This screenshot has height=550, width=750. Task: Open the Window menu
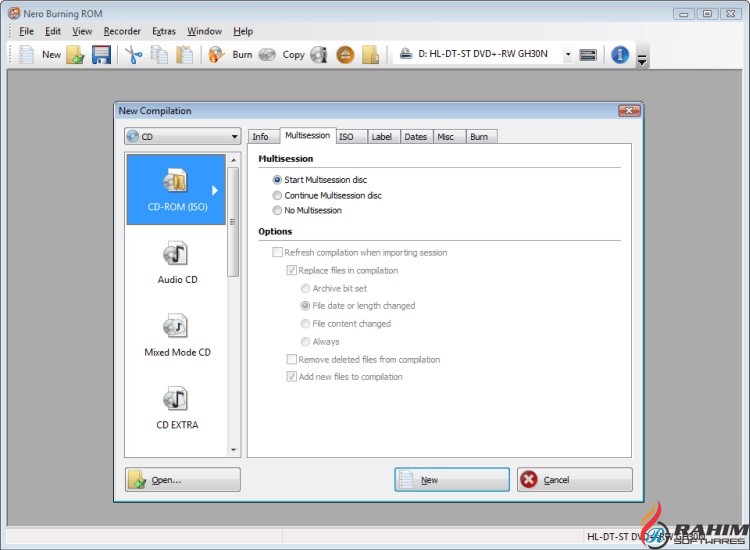tap(204, 31)
